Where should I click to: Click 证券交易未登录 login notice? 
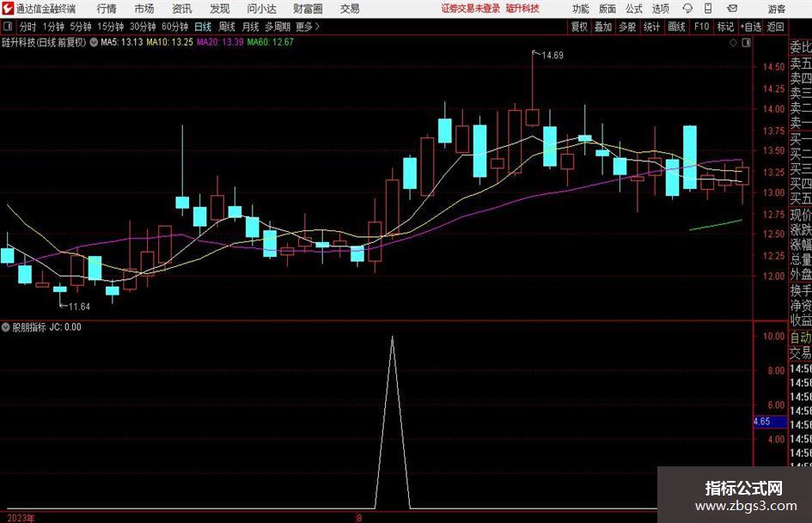coord(471,9)
